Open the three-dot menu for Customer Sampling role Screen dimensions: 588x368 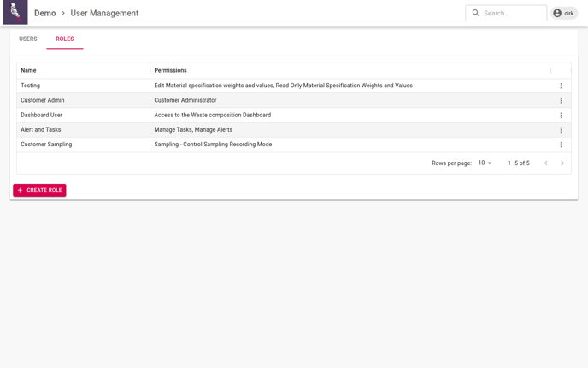tap(561, 145)
